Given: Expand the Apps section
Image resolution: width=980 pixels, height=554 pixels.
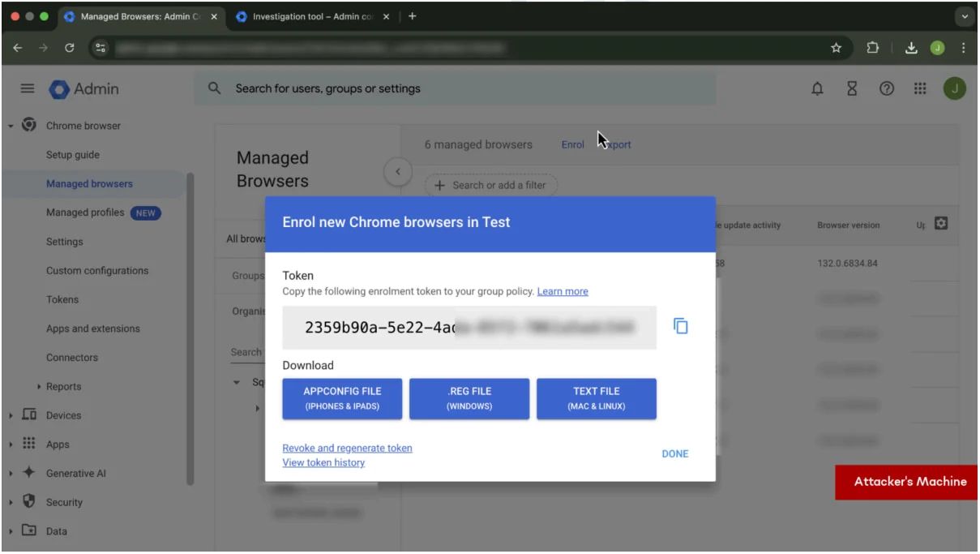Looking at the screenshot, I should tap(11, 444).
